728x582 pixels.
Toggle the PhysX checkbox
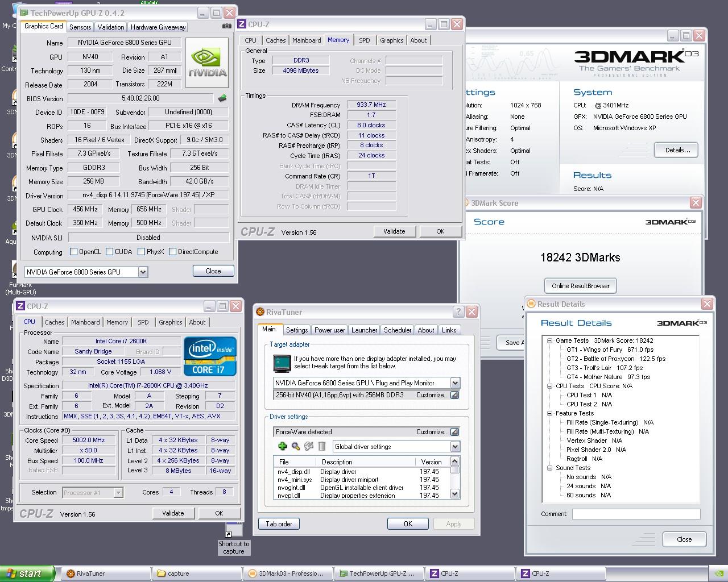coord(140,252)
